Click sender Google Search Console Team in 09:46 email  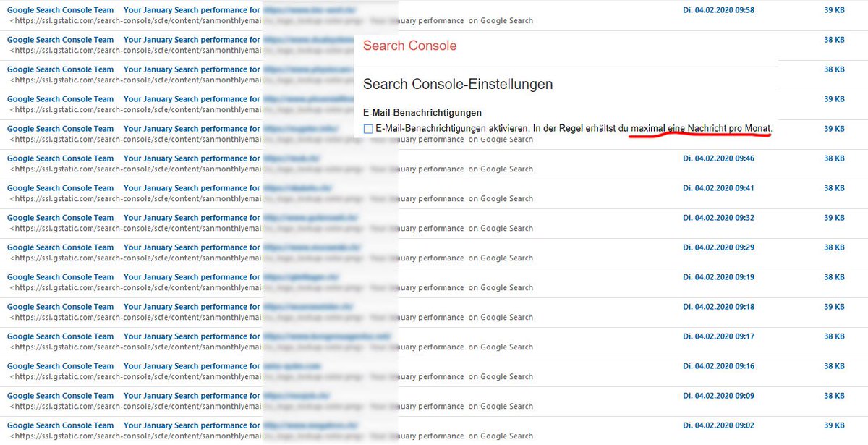(61, 158)
